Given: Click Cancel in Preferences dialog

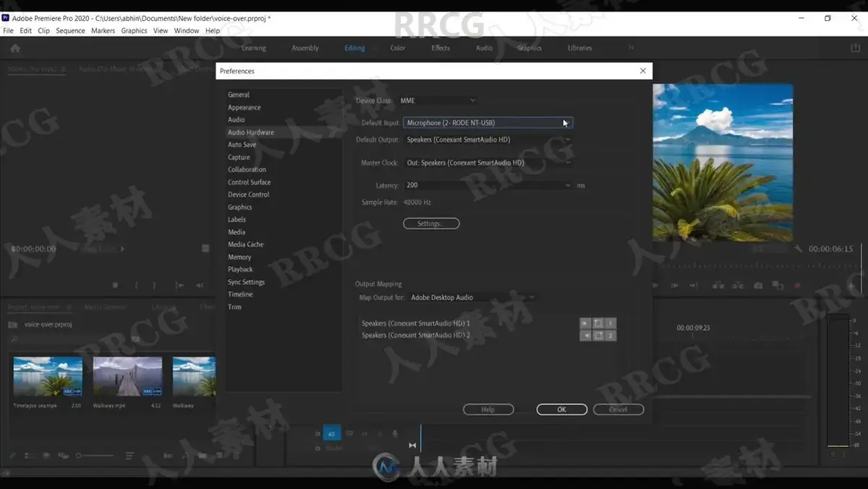Looking at the screenshot, I should coord(618,409).
